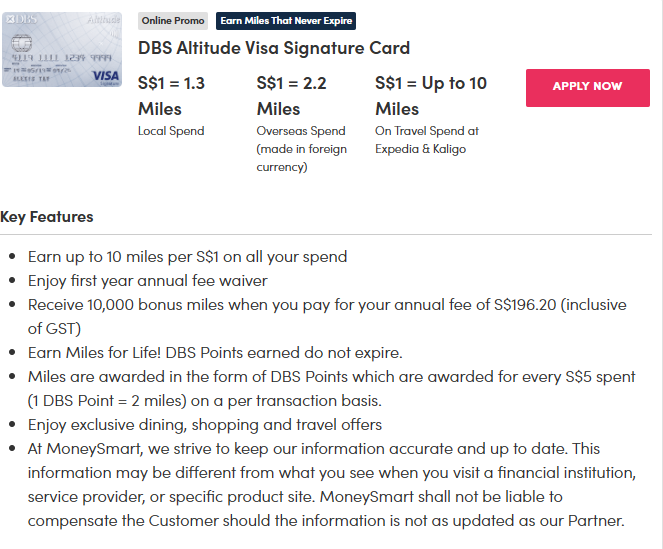This screenshot has height=549, width=663.
Task: Click the S$1 = 1.3 Miles rate
Action: (171, 96)
